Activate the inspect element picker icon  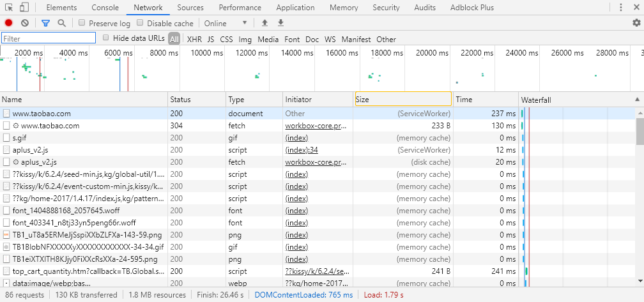pyautogui.click(x=9, y=8)
